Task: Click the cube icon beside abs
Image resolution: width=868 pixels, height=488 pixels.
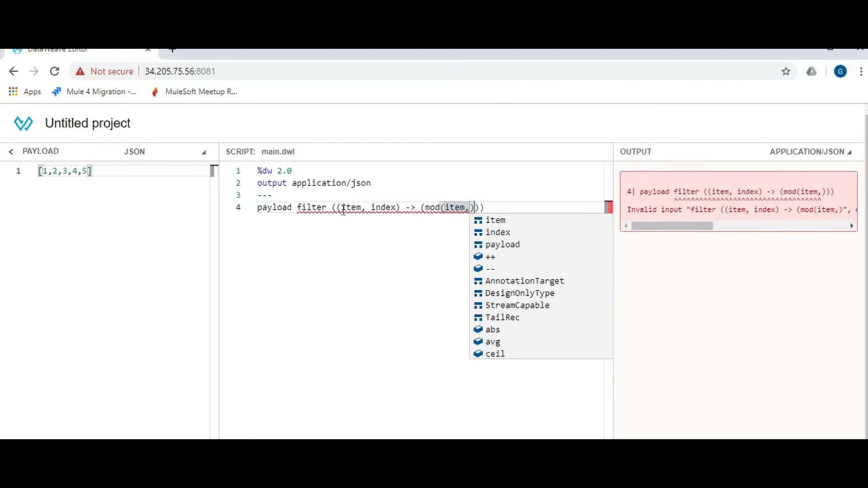Action: click(478, 329)
